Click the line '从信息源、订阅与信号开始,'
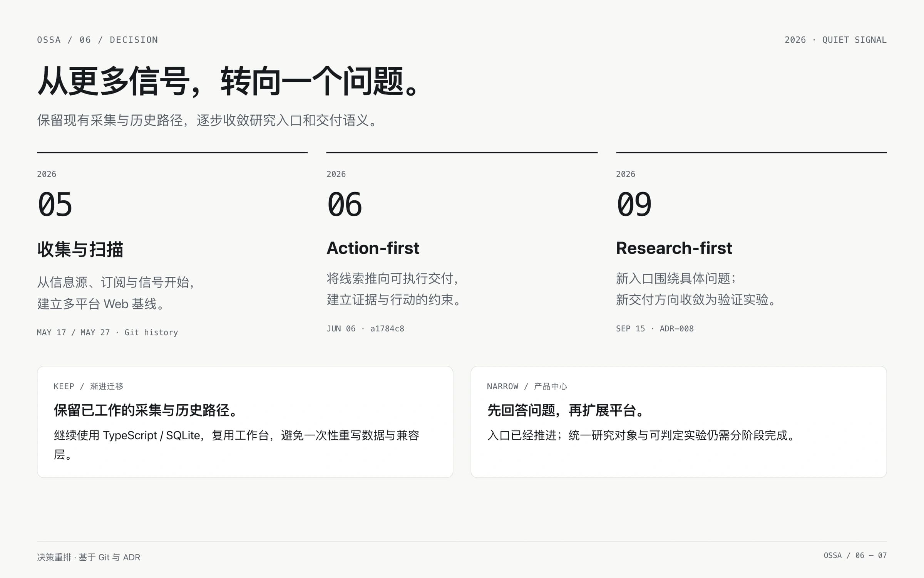 (x=115, y=282)
